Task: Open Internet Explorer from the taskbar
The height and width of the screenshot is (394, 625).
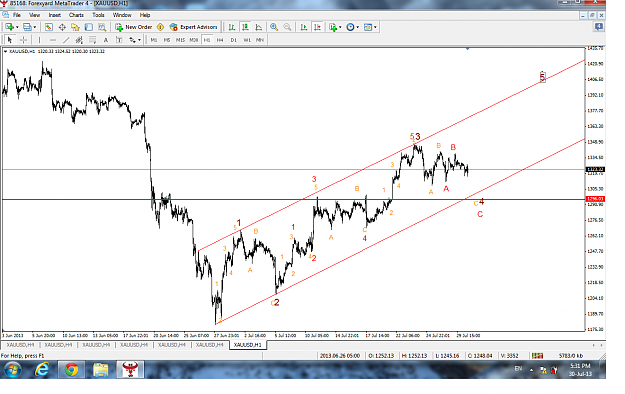Action: pyautogui.click(x=42, y=370)
